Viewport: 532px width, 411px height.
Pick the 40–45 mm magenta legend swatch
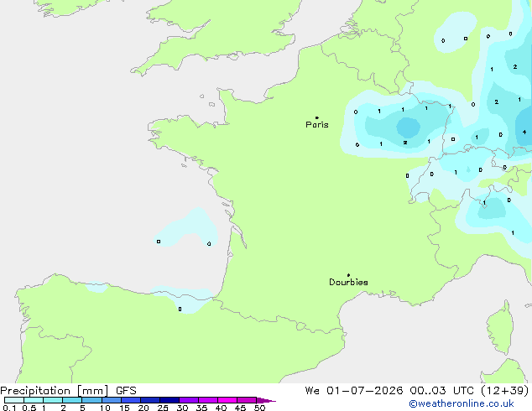point(227,400)
